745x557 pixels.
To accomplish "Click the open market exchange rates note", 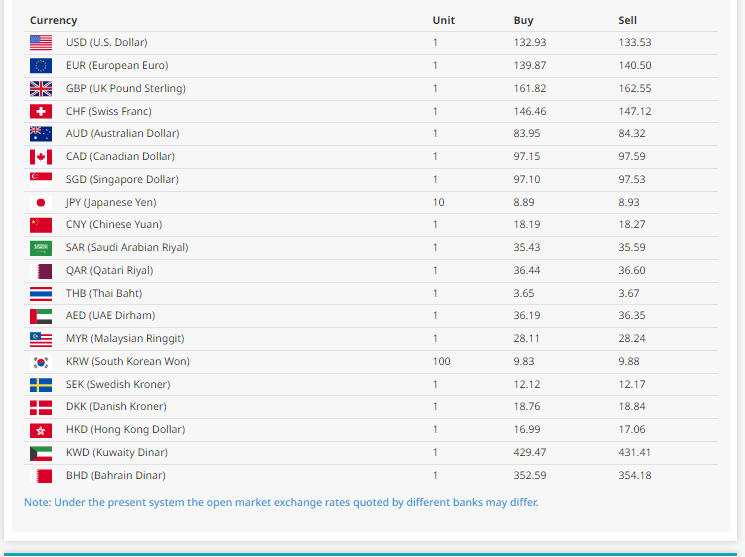I will click(281, 502).
